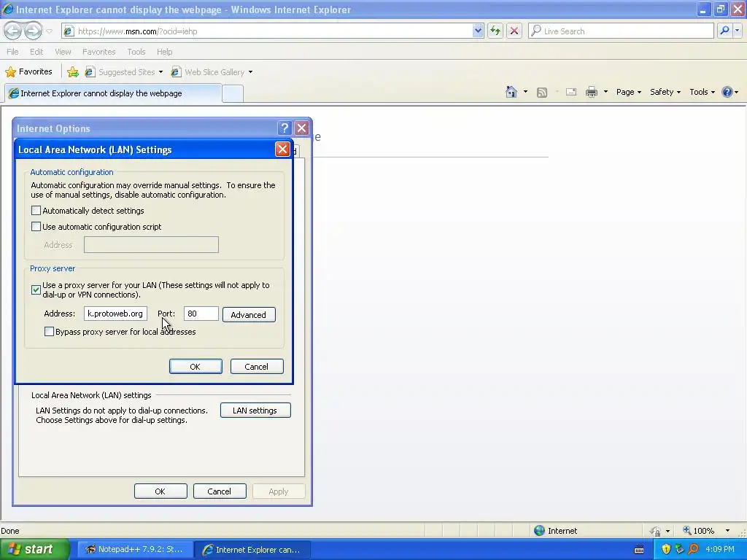Click the 100% zoom level button
747x560 pixels.
(698, 531)
